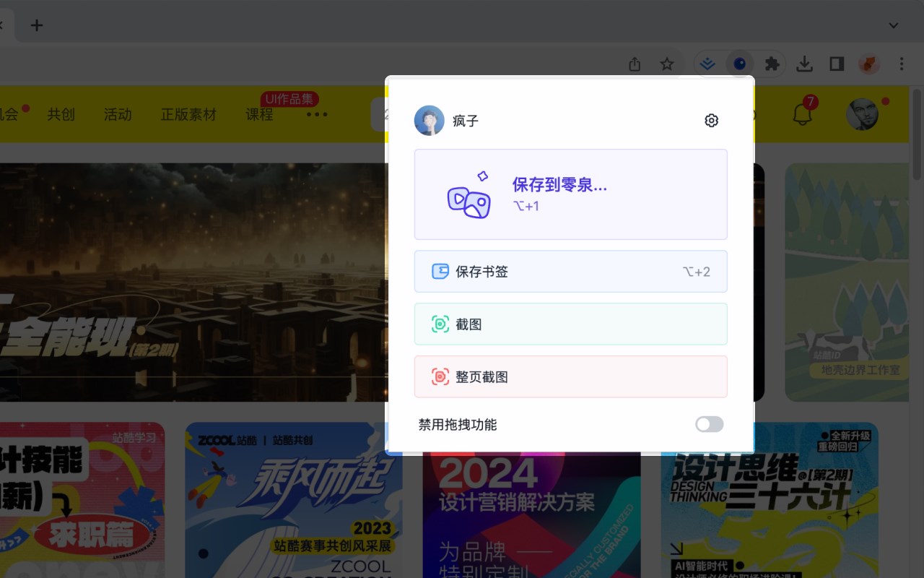Viewport: 924px width, 578px height.
Task: Open the 全能班 dark city banner
Action: pos(193,282)
